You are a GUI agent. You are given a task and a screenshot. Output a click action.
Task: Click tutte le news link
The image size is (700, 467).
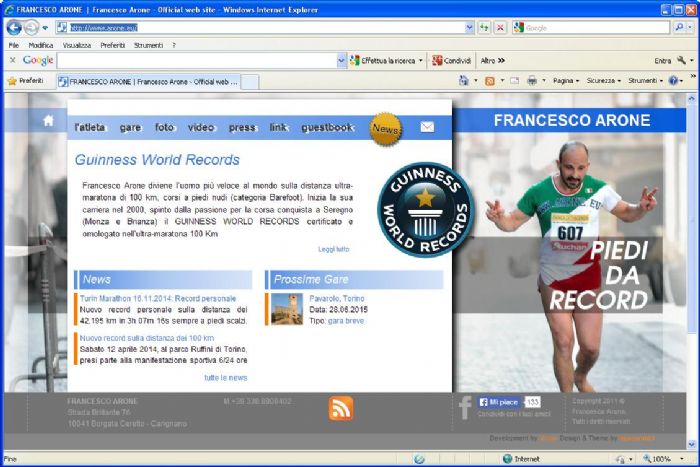(225, 378)
